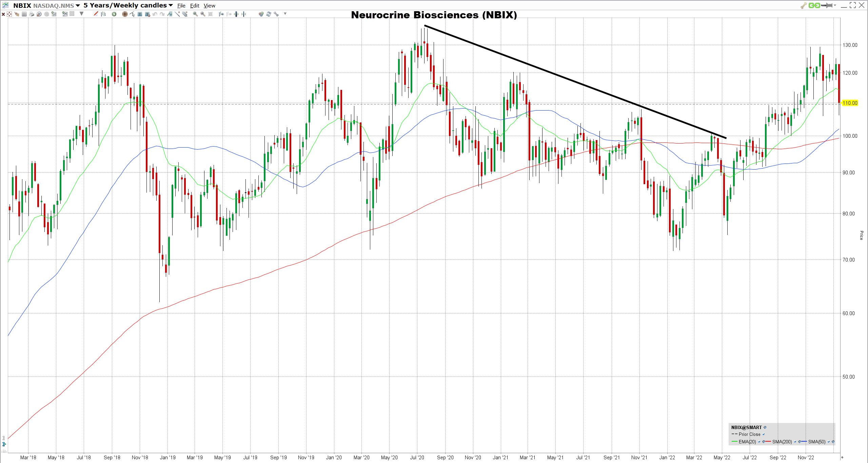The width and height of the screenshot is (868, 463).
Task: Click the bar chart type icon
Action: (x=103, y=14)
